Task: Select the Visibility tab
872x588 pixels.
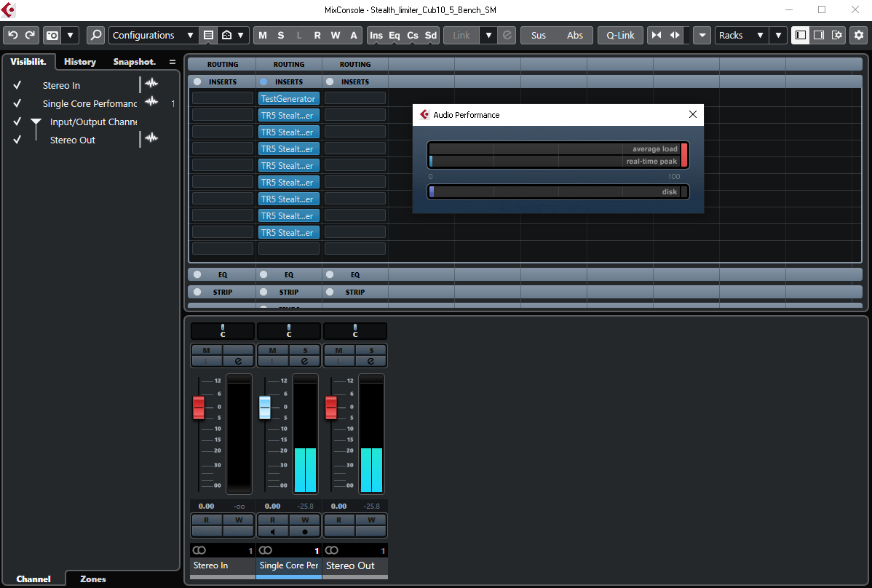Action: pyautogui.click(x=28, y=62)
